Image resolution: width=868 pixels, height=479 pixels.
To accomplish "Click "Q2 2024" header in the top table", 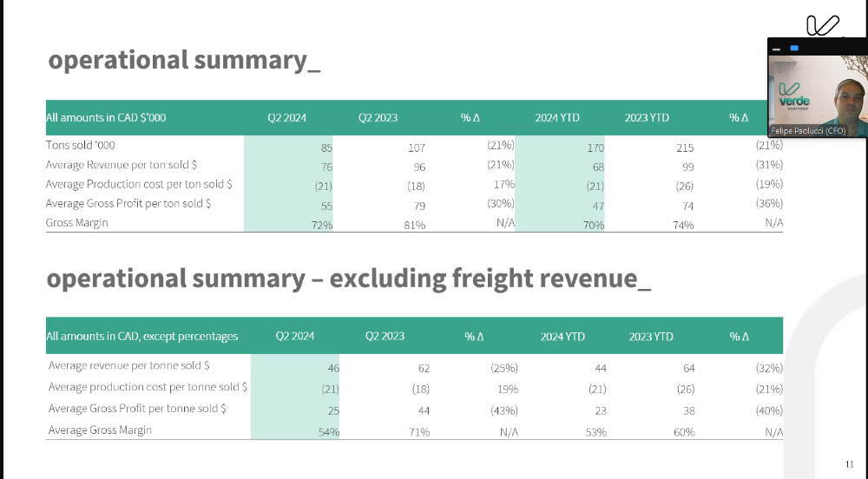I will (287, 117).
